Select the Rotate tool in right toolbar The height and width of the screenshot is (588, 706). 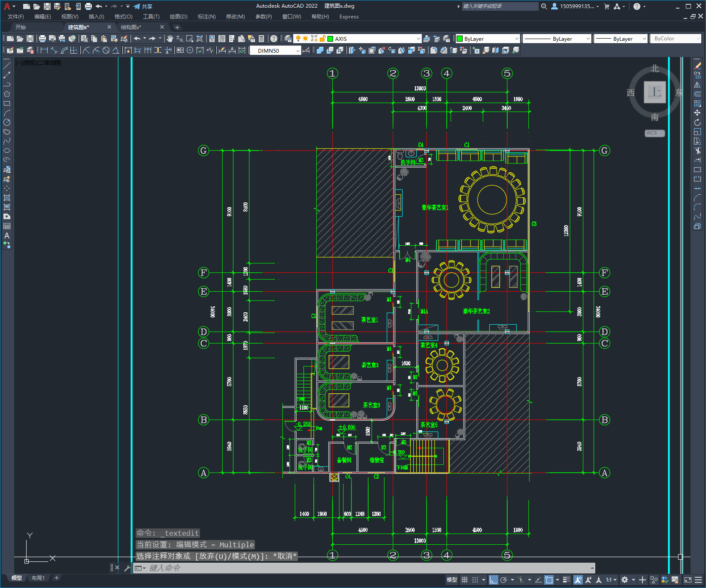tap(697, 122)
